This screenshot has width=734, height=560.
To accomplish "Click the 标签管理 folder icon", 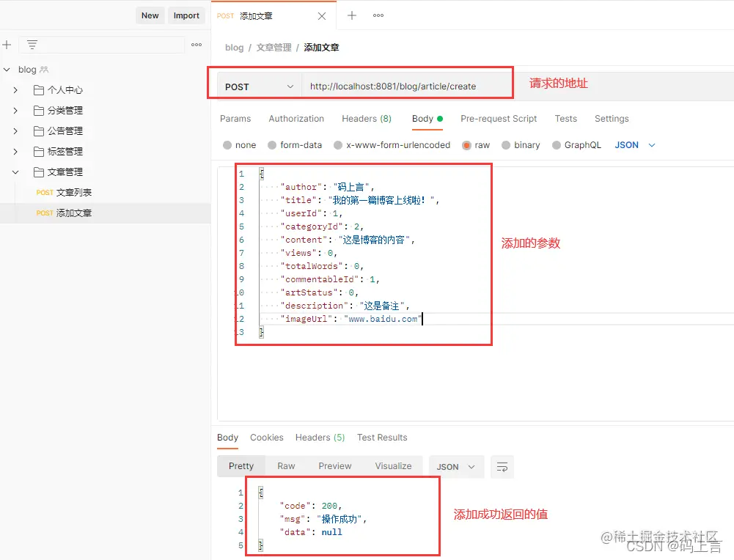I will pos(39,152).
